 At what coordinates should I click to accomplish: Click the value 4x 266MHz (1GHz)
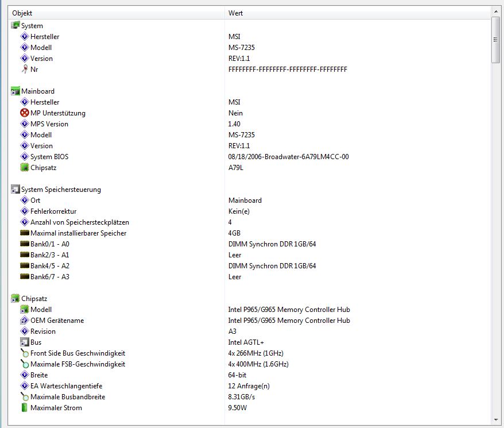click(x=255, y=353)
